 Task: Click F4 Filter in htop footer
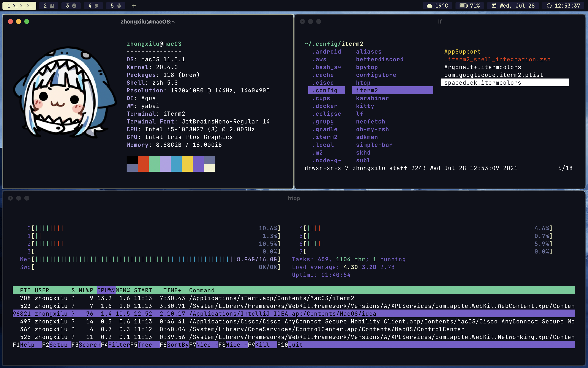(115, 345)
